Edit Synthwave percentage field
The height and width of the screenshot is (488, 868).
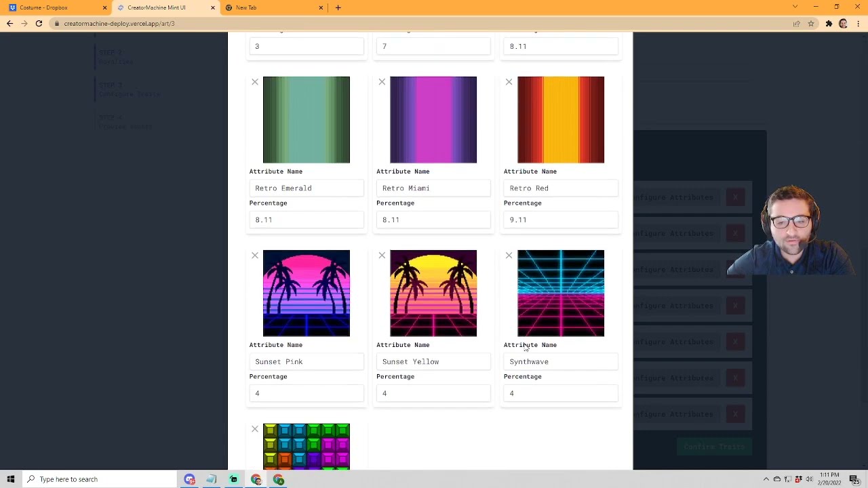[x=561, y=393]
